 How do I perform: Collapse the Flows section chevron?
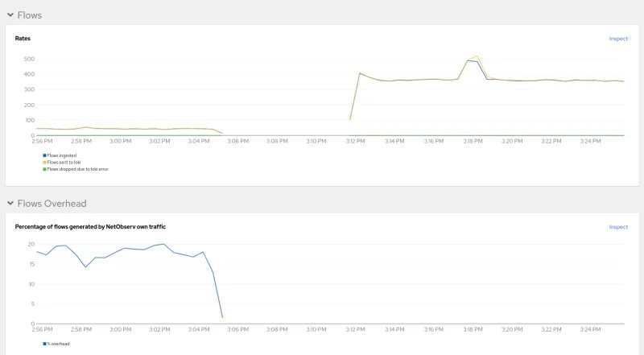click(x=10, y=14)
